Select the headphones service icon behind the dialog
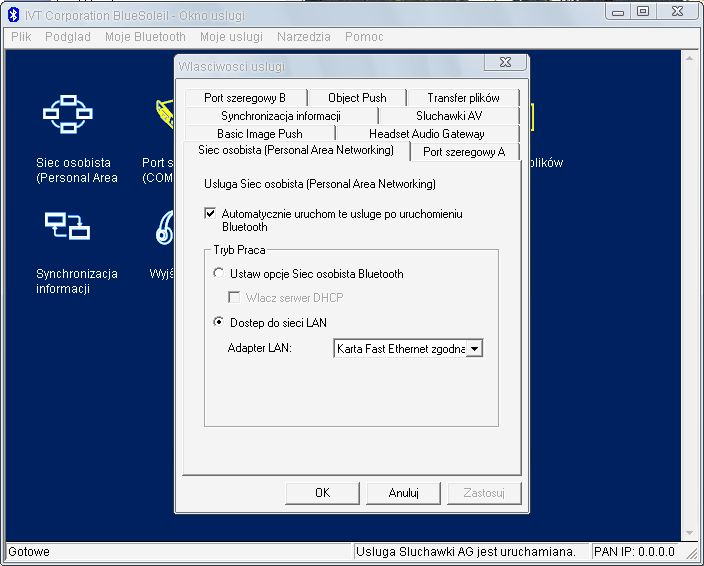704x566 pixels. point(165,228)
